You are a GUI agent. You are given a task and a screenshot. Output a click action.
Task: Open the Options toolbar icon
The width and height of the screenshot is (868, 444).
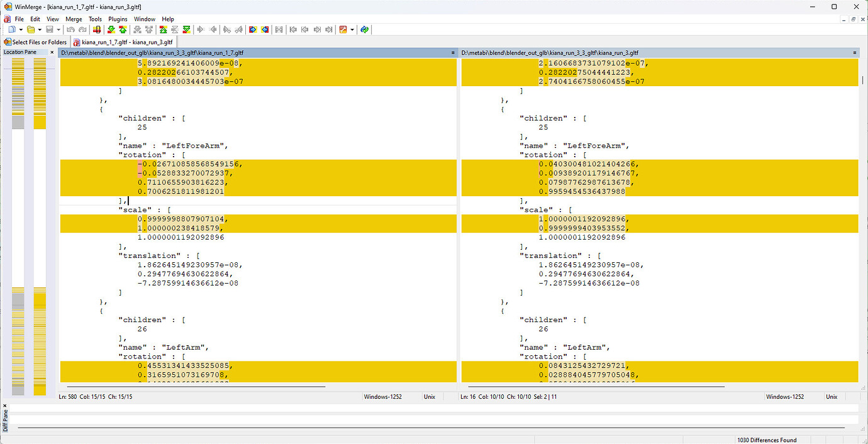[x=343, y=30]
